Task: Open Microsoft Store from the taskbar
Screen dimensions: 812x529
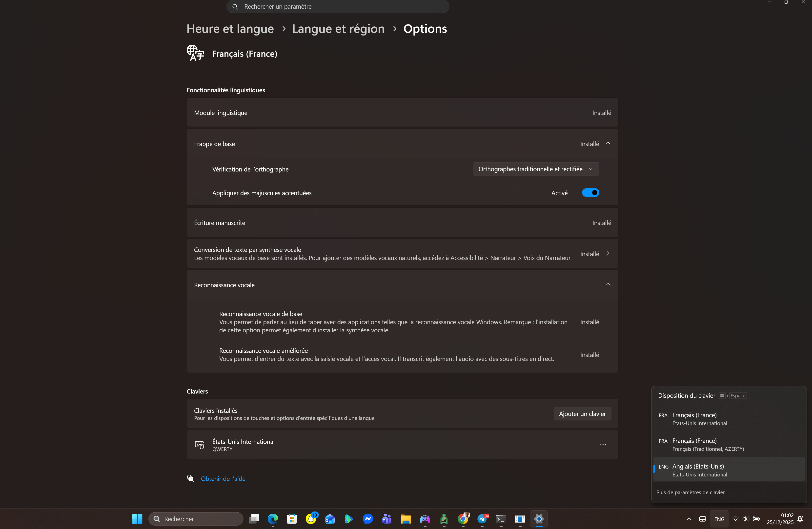Action: (x=292, y=519)
